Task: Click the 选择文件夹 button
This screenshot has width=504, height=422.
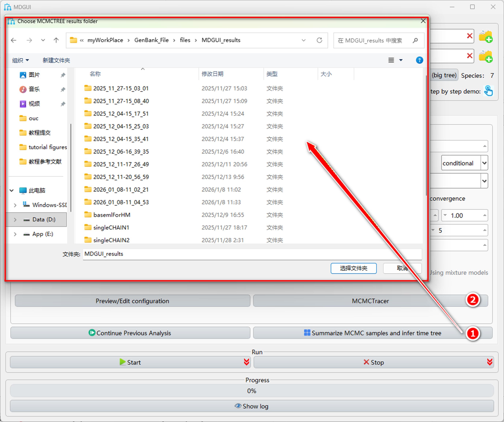Action: (x=353, y=268)
